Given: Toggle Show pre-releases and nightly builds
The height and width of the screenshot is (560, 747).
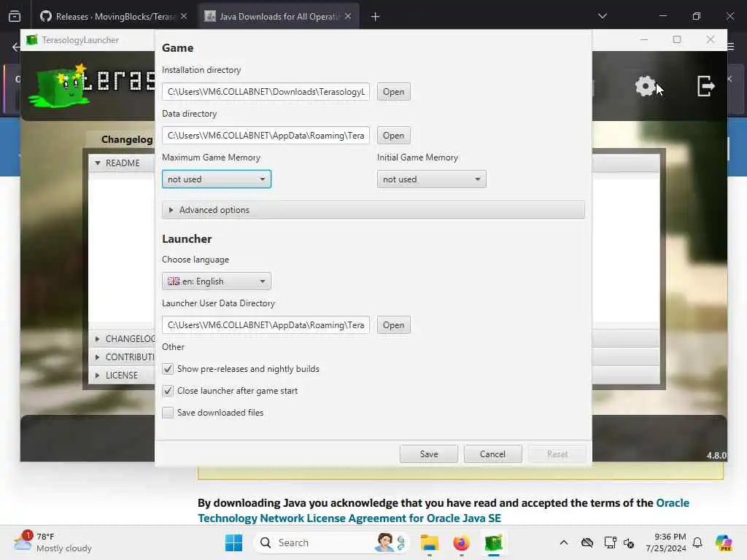Looking at the screenshot, I should (x=168, y=369).
